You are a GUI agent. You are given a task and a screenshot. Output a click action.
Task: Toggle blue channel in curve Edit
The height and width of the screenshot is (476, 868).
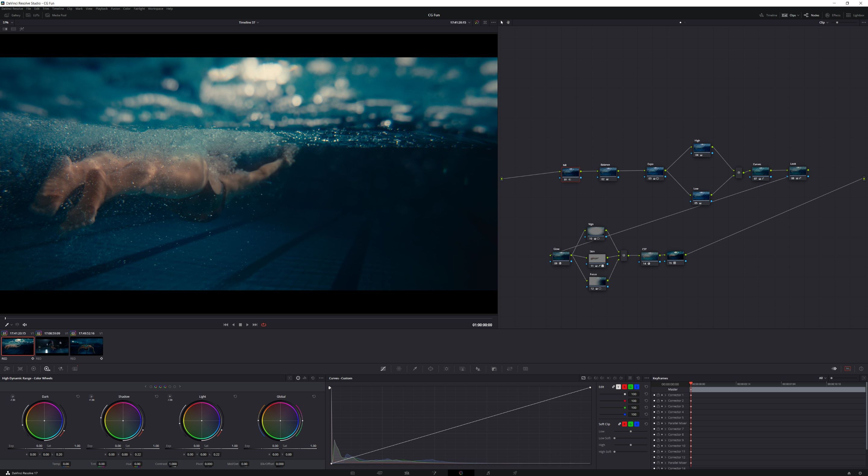coord(637,387)
